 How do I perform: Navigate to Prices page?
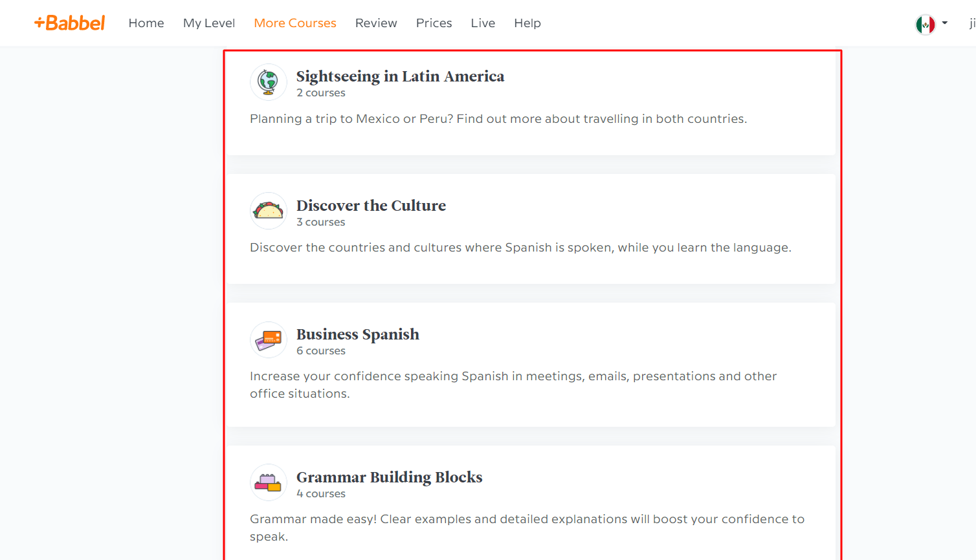(x=434, y=23)
